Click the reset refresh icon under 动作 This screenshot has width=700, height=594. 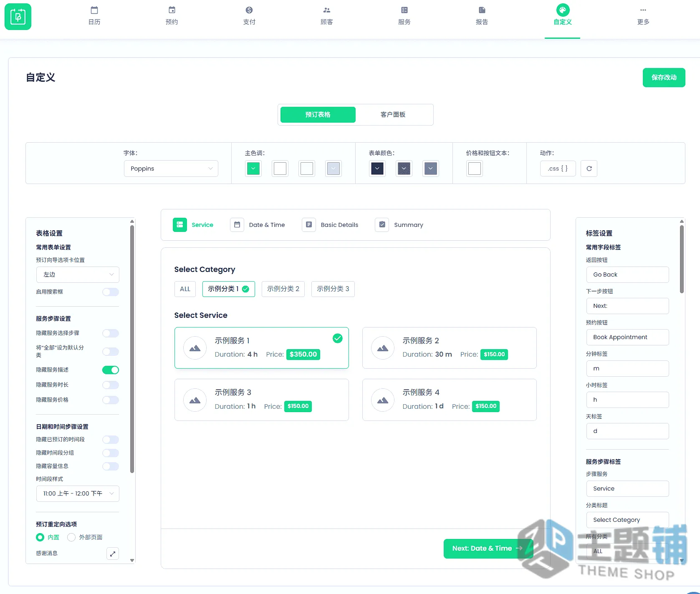coord(589,169)
